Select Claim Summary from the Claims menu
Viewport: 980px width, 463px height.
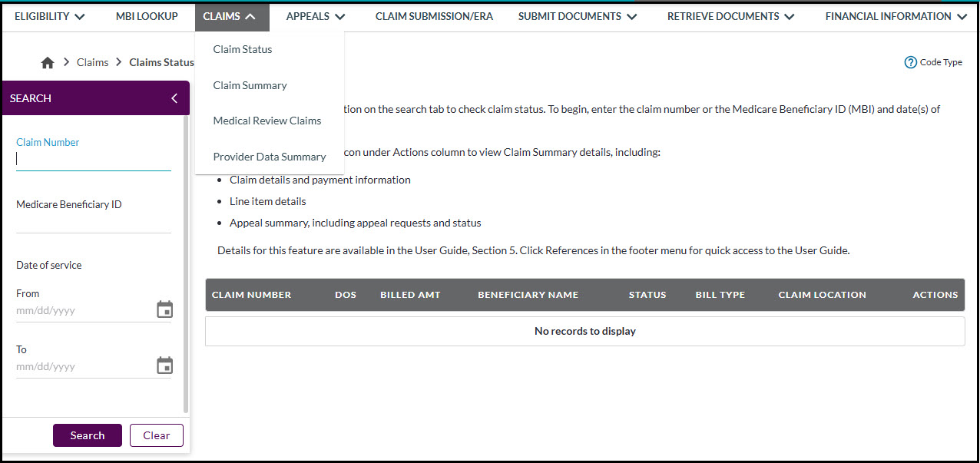pos(250,84)
